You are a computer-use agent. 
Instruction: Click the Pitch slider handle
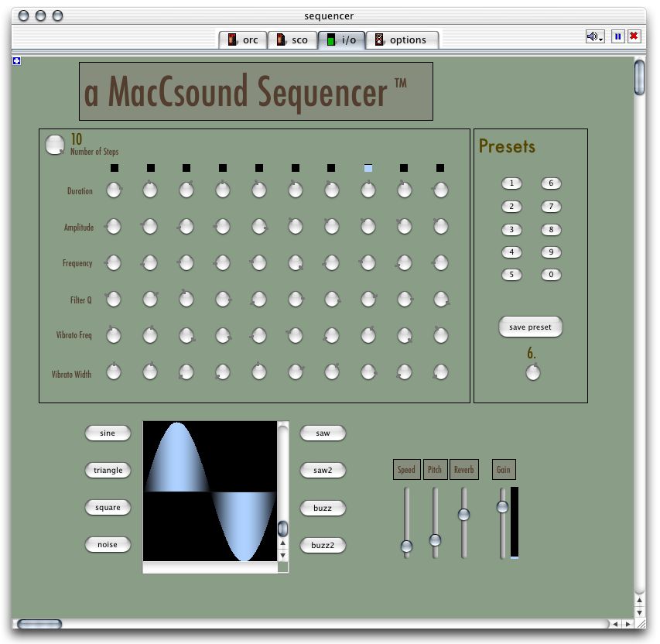pos(436,540)
